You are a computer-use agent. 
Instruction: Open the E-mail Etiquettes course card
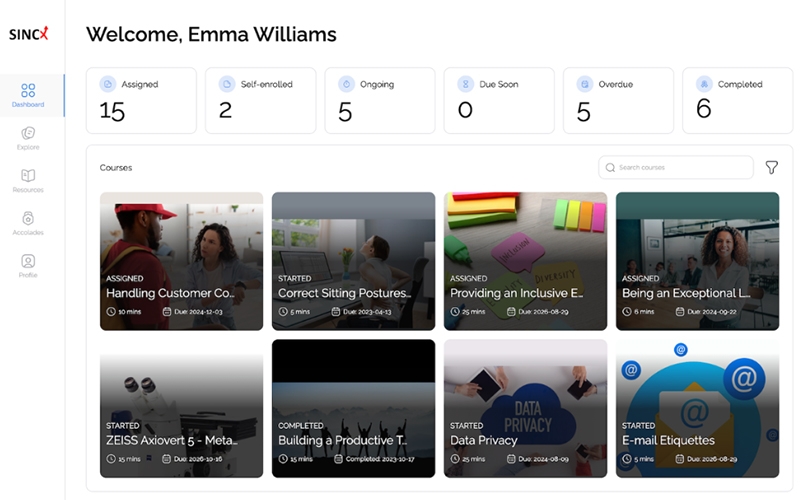click(697, 408)
